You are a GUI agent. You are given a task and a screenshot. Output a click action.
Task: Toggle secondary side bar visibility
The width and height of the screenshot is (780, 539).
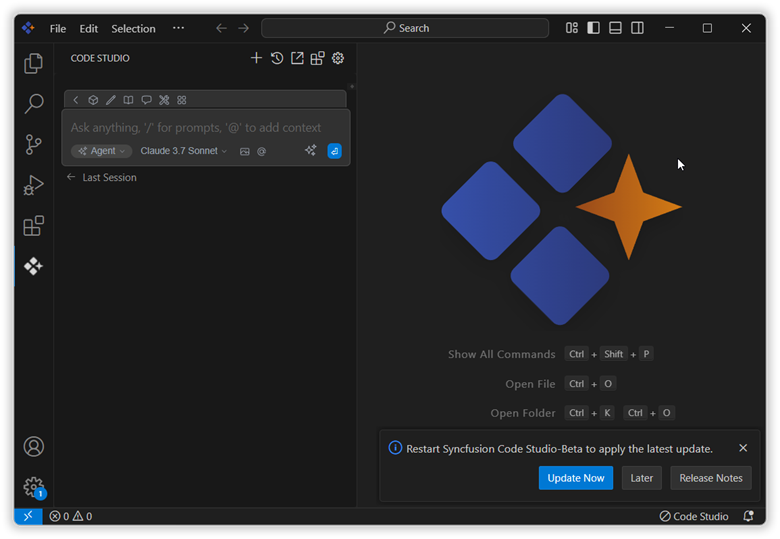(637, 28)
